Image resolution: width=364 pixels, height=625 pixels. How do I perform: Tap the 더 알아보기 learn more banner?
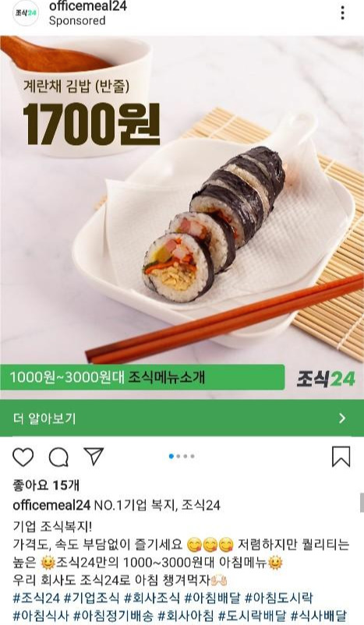click(182, 418)
